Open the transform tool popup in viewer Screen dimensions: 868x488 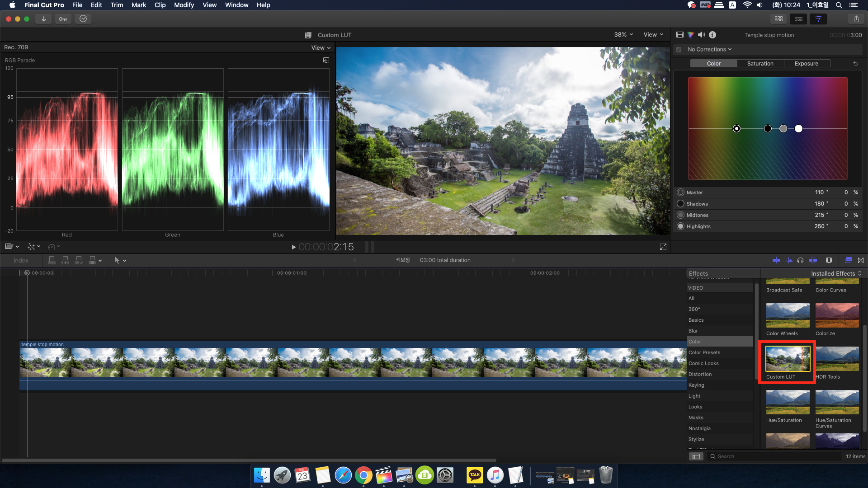[x=12, y=247]
